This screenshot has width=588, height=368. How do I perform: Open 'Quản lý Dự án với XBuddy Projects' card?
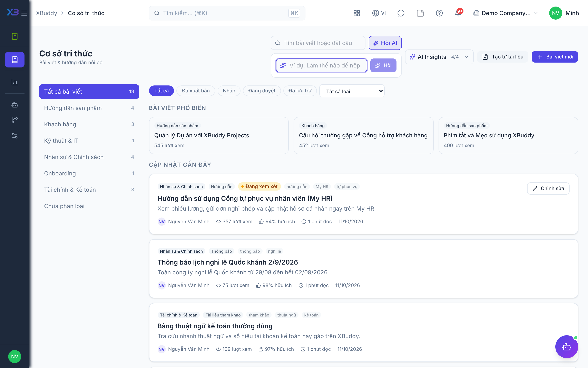point(219,135)
